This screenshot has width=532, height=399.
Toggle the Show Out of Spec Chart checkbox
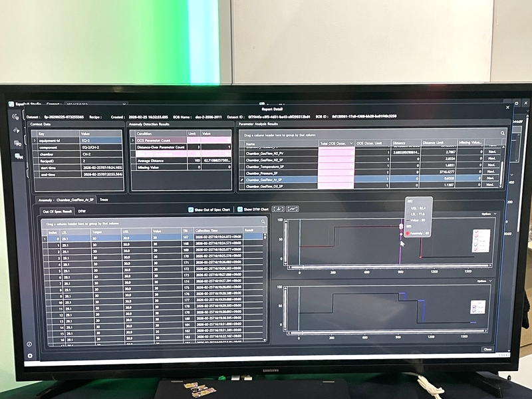point(191,209)
